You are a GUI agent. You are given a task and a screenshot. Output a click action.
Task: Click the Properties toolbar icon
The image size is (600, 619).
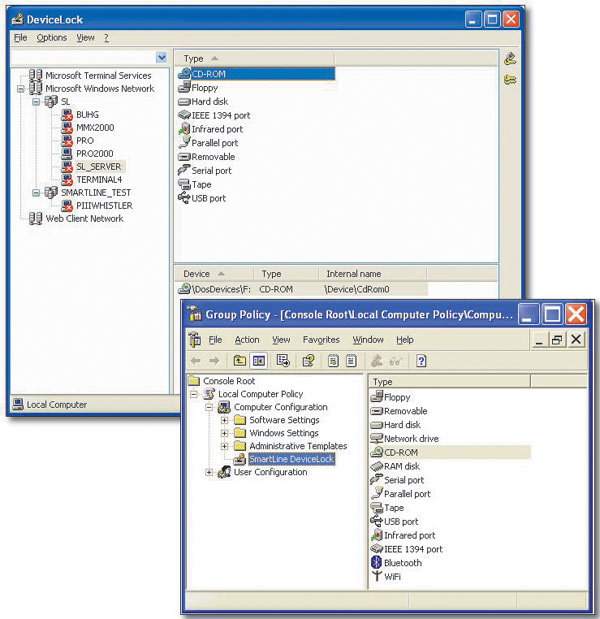click(x=308, y=360)
